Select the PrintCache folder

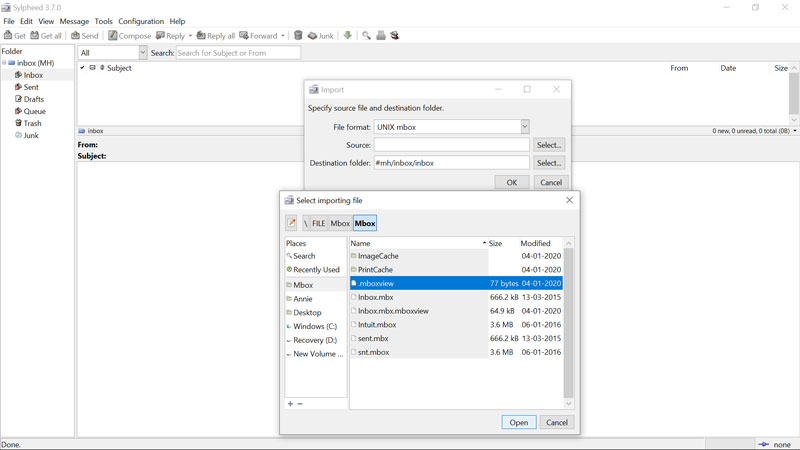(x=456, y=269)
